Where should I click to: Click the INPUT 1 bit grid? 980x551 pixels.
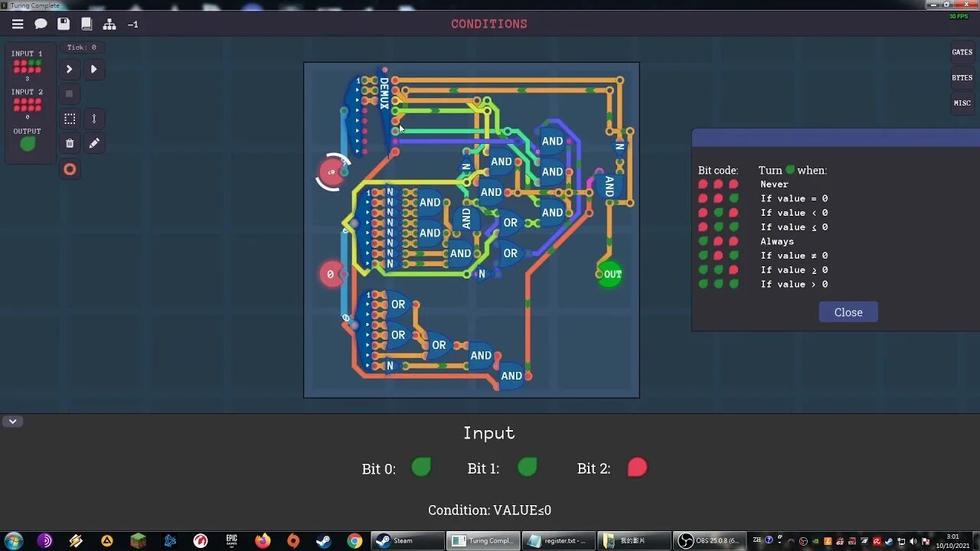click(28, 67)
